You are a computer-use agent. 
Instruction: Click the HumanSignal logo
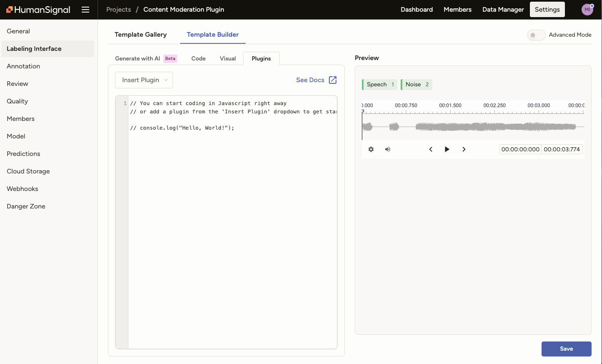[x=38, y=10]
